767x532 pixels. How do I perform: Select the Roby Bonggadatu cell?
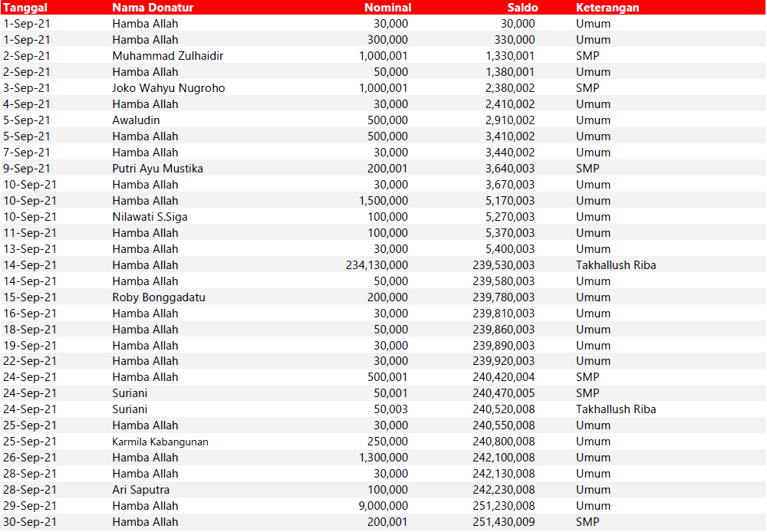tap(159, 297)
